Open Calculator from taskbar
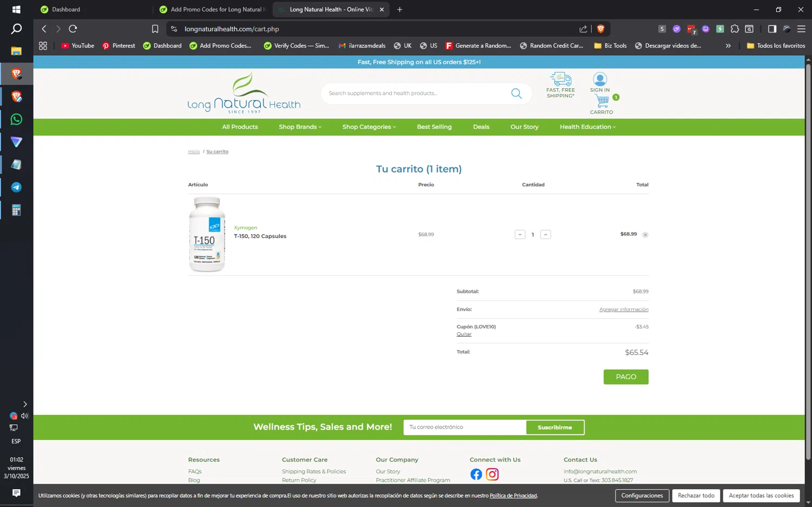This screenshot has width=812, height=507. click(16, 210)
